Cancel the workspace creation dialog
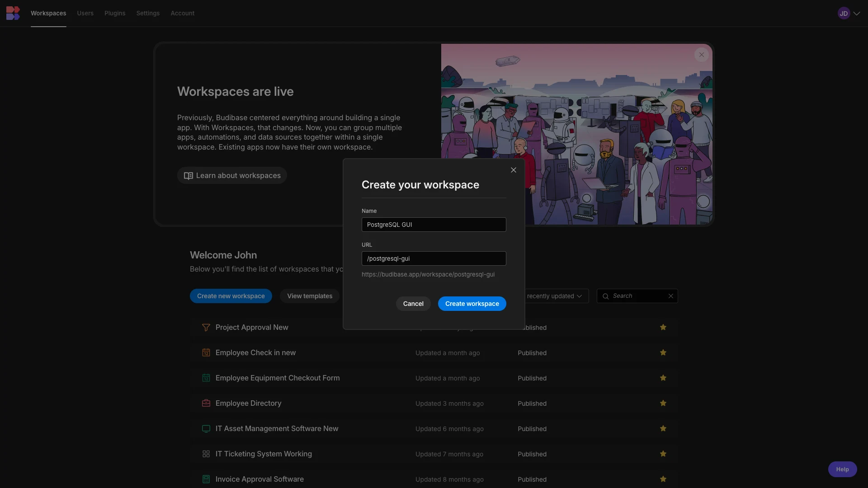This screenshot has height=488, width=868. tap(413, 304)
